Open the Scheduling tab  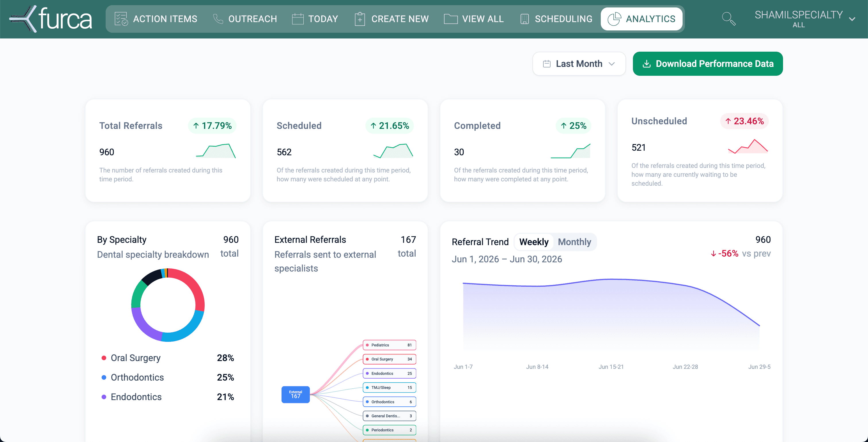tap(556, 19)
